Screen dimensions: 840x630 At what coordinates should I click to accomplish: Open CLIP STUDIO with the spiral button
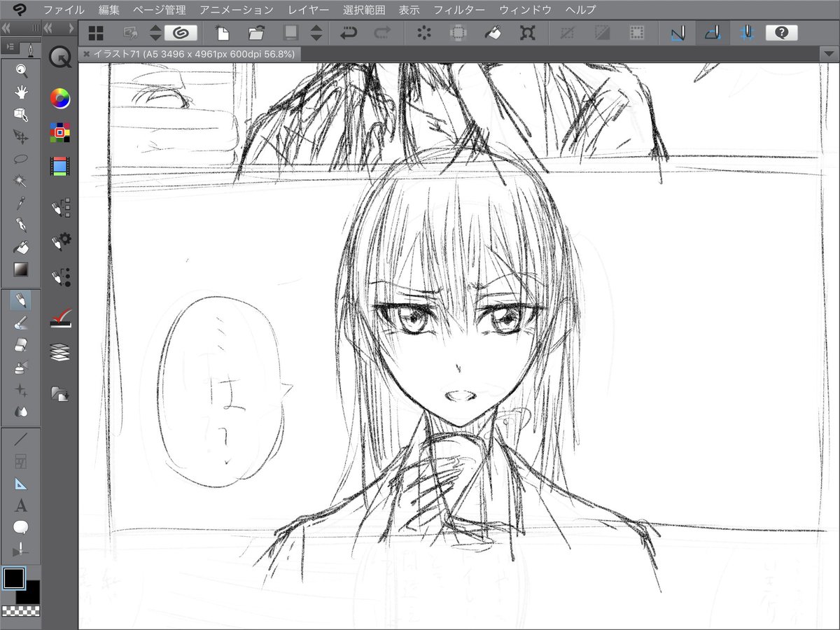click(x=181, y=33)
